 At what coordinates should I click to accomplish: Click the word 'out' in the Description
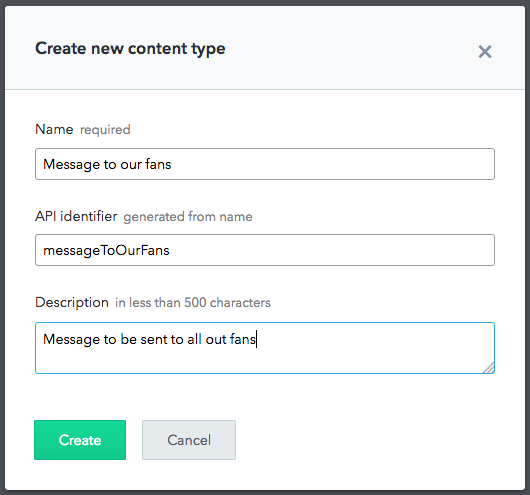coord(216,339)
